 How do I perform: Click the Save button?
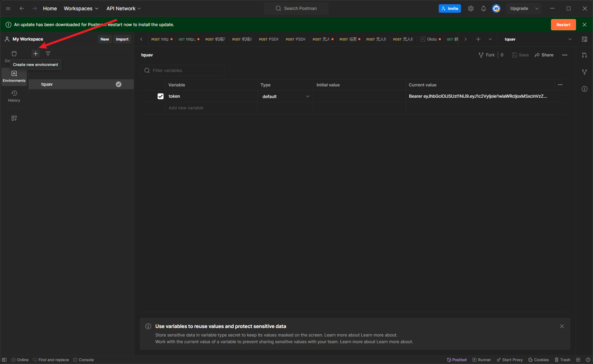(521, 55)
